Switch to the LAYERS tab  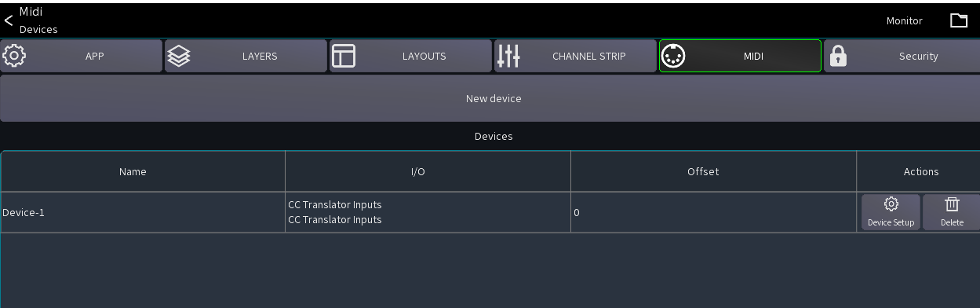pos(246,57)
